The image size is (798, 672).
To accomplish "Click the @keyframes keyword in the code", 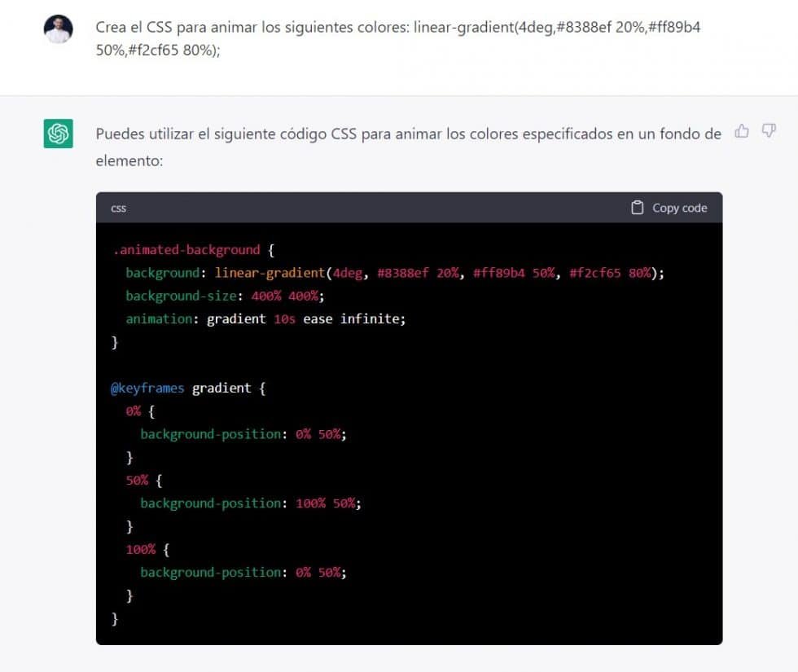I will pyautogui.click(x=147, y=388).
